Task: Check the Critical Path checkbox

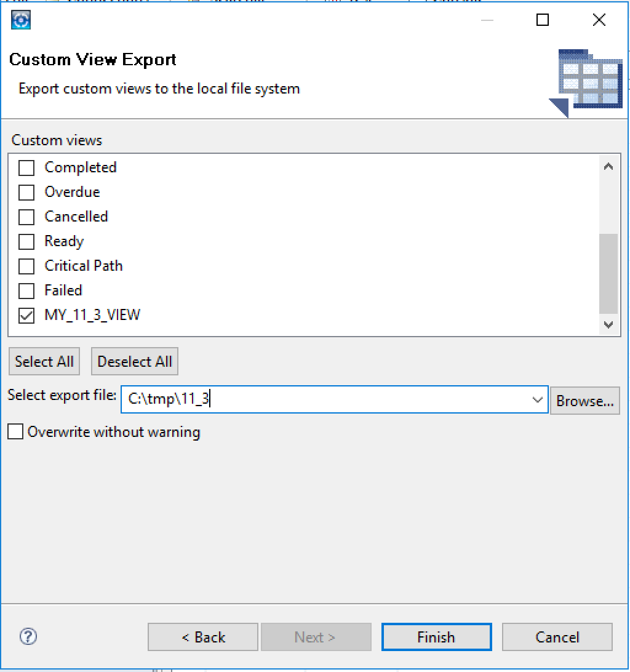Action: (26, 266)
